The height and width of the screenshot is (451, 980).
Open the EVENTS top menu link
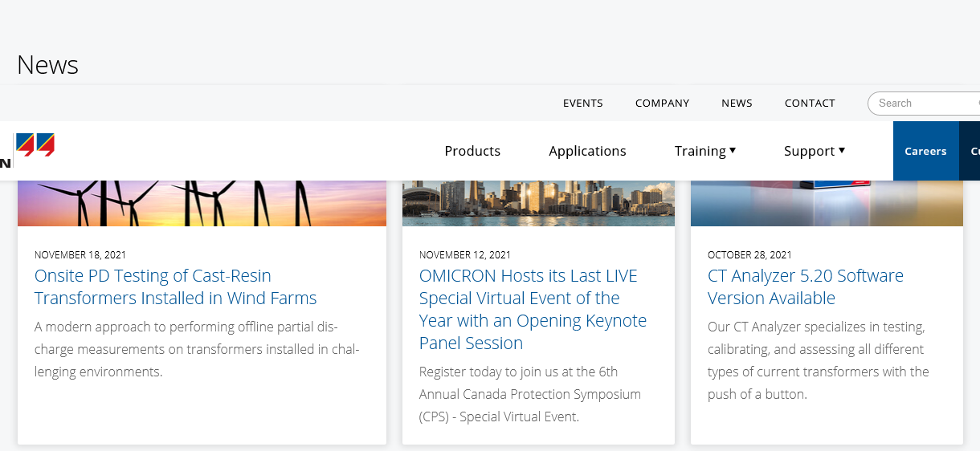[x=582, y=103]
